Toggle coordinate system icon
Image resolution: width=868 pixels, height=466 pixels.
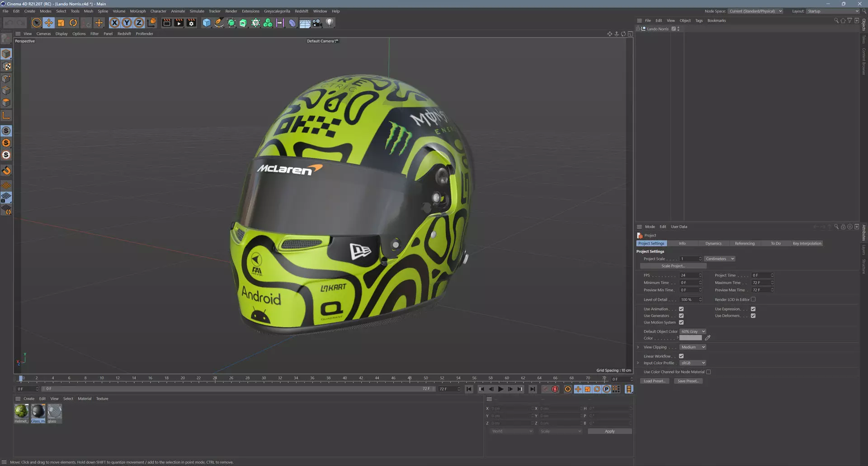151,23
